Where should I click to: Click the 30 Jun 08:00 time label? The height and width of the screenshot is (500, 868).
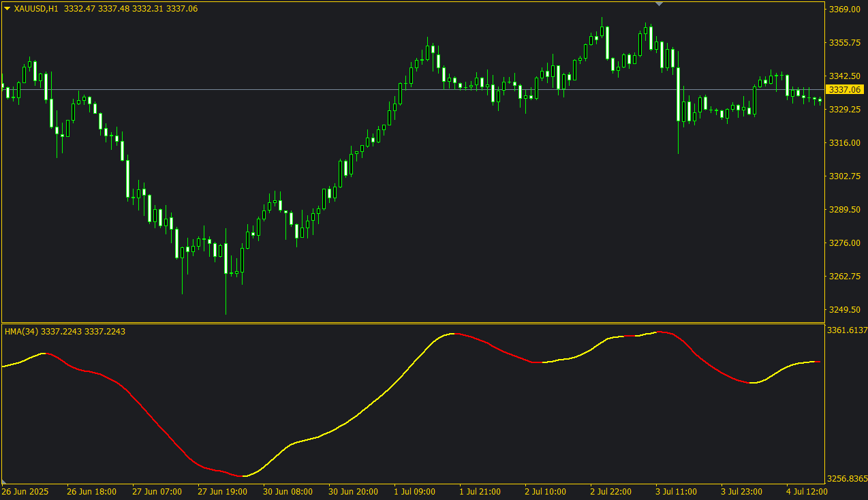tap(288, 492)
